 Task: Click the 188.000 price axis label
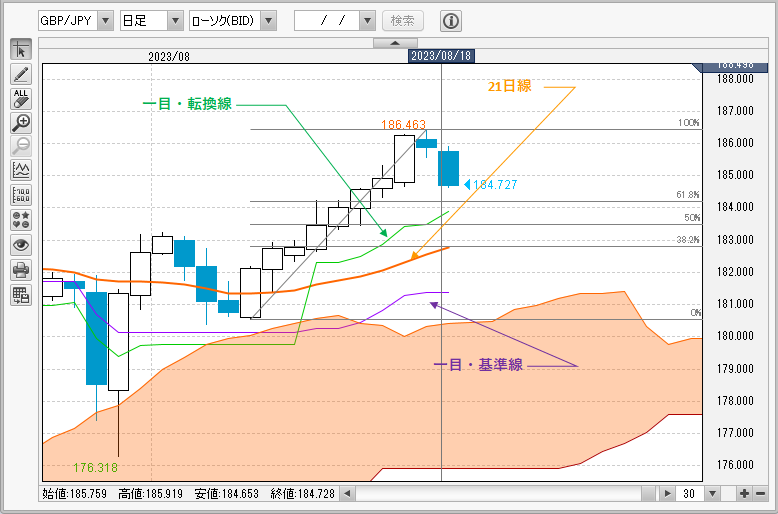click(x=735, y=79)
